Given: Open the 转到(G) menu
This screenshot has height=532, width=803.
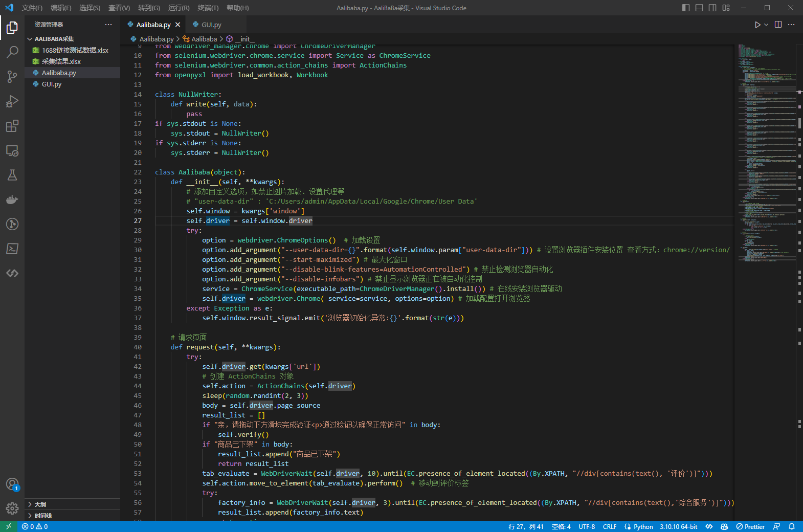Looking at the screenshot, I should pos(149,8).
